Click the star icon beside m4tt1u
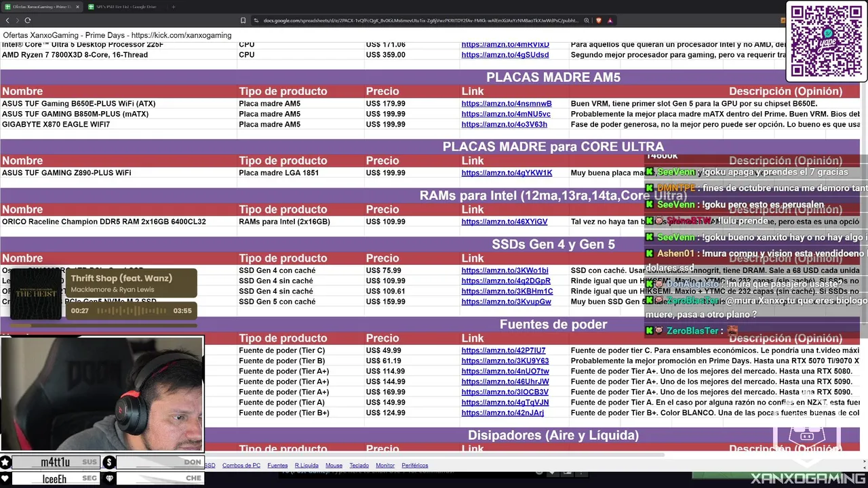Screen dimensions: 868x488 (x=5, y=462)
